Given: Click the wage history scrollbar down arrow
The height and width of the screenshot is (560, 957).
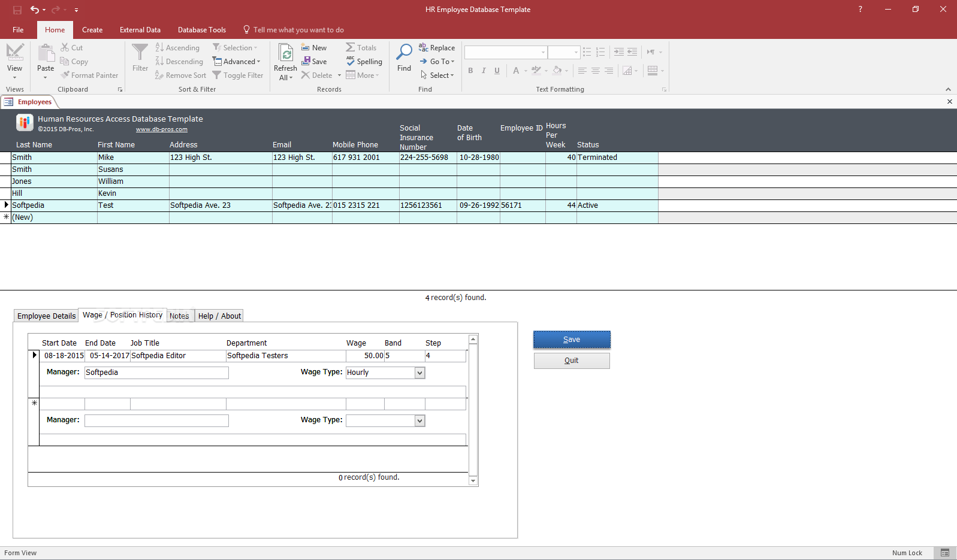Looking at the screenshot, I should click(x=473, y=481).
